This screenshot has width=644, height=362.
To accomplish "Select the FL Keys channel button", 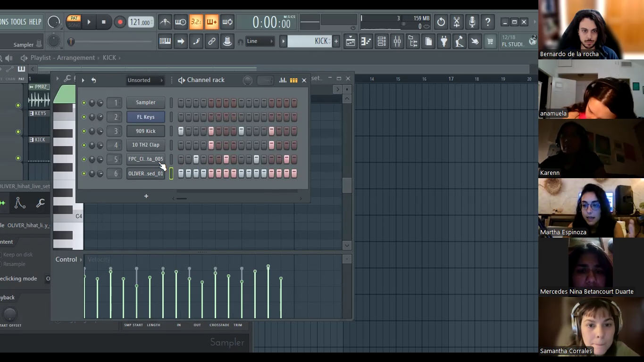I will point(145,117).
